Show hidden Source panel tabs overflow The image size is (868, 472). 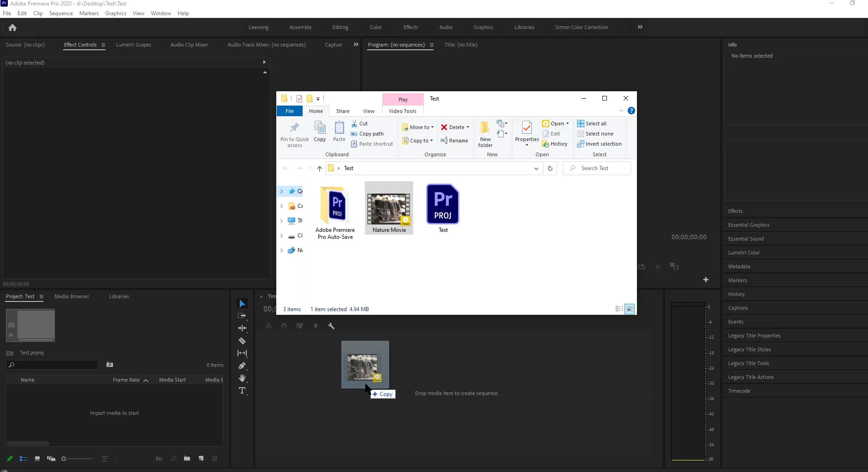click(x=356, y=45)
